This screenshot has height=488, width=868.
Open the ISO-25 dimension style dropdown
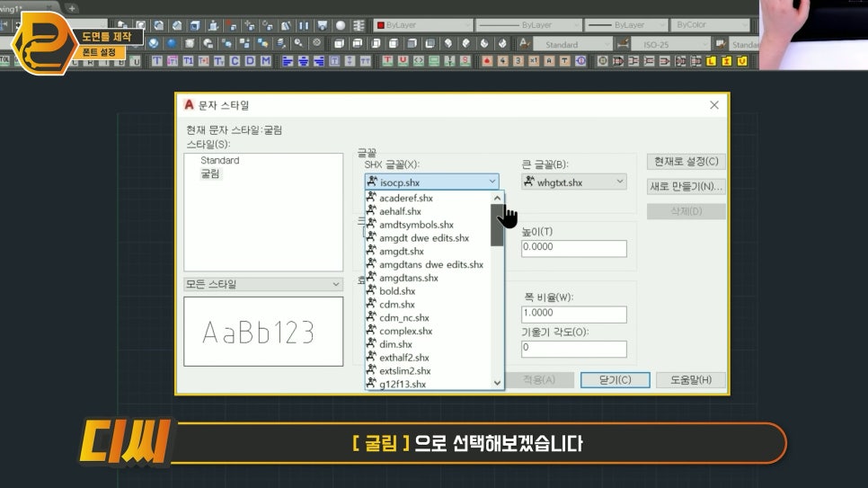coord(670,44)
